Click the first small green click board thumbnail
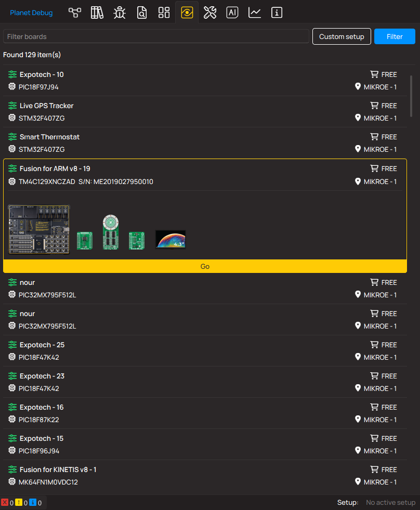 pyautogui.click(x=85, y=241)
